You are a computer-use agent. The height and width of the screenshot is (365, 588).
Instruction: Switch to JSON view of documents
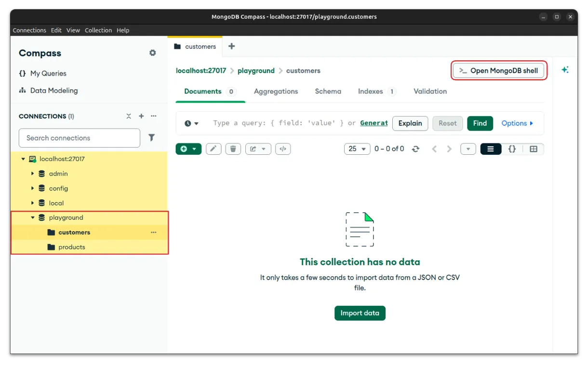pyautogui.click(x=512, y=149)
